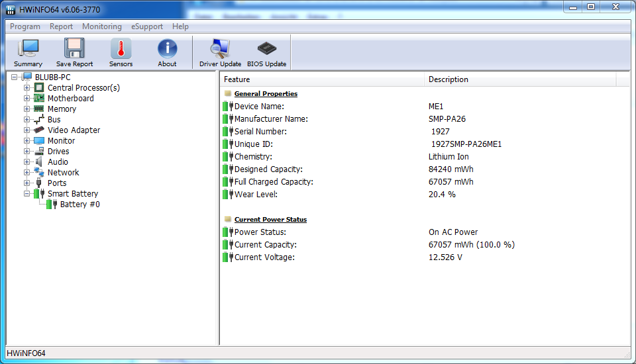Click the Current Voltage 12.526 V value
The height and width of the screenshot is (364, 636).
[x=445, y=257]
